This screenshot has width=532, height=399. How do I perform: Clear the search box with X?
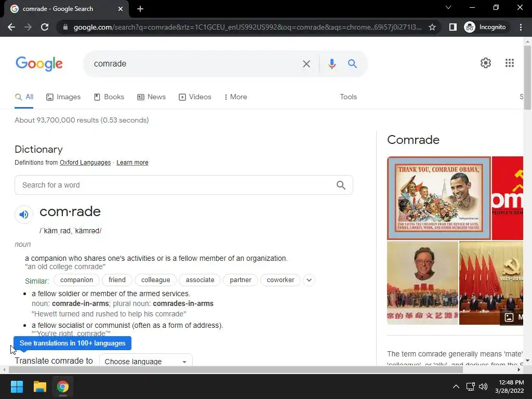[x=307, y=64]
